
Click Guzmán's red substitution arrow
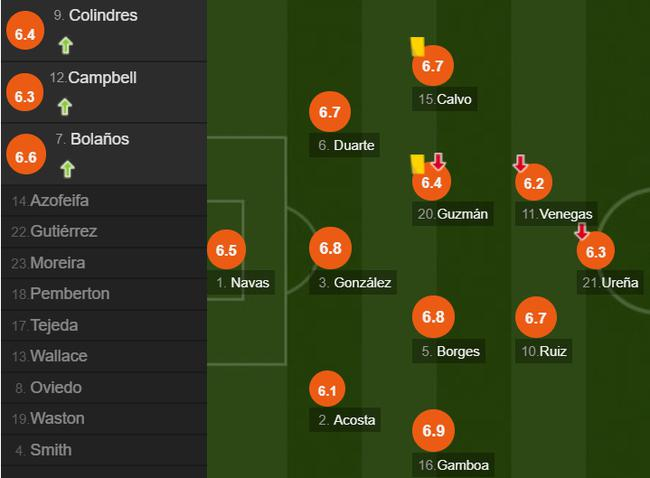(x=438, y=162)
